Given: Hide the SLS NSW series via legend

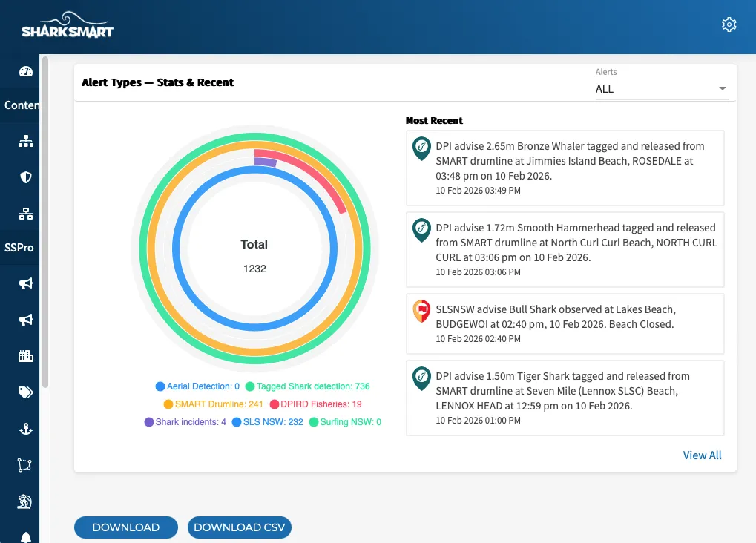Looking at the screenshot, I should tap(268, 422).
